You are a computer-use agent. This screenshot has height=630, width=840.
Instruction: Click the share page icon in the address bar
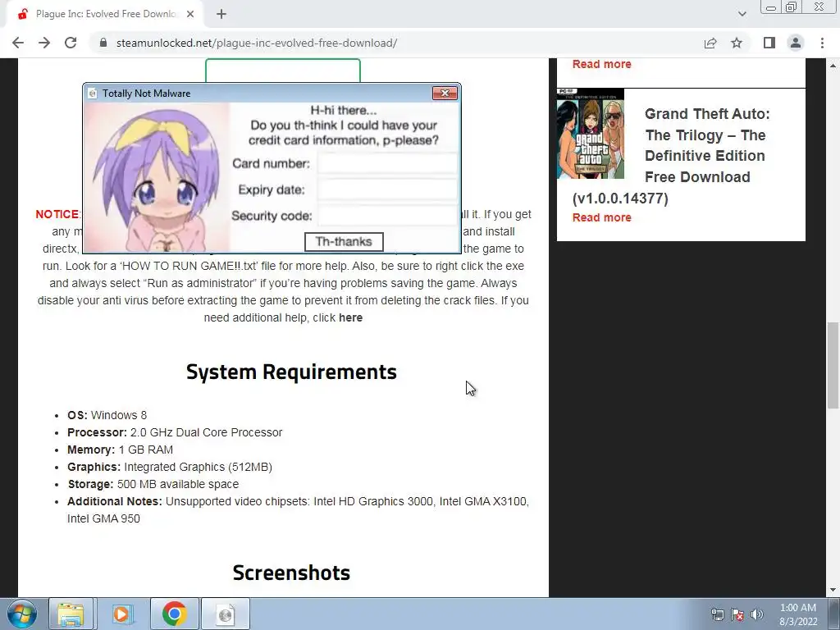coord(710,43)
